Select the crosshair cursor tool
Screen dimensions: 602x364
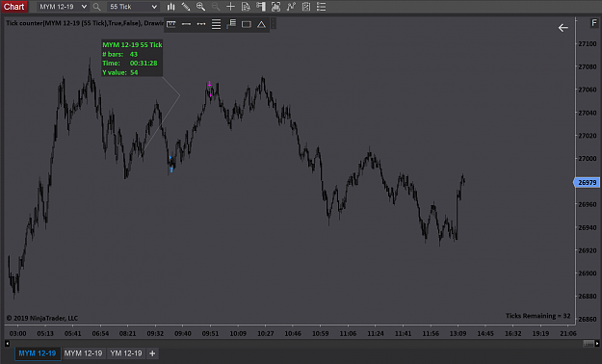click(231, 7)
